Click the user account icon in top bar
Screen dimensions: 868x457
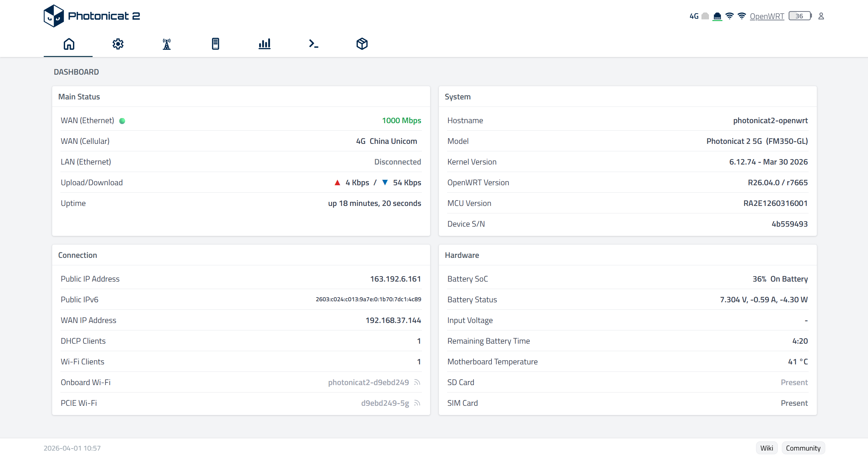click(821, 16)
